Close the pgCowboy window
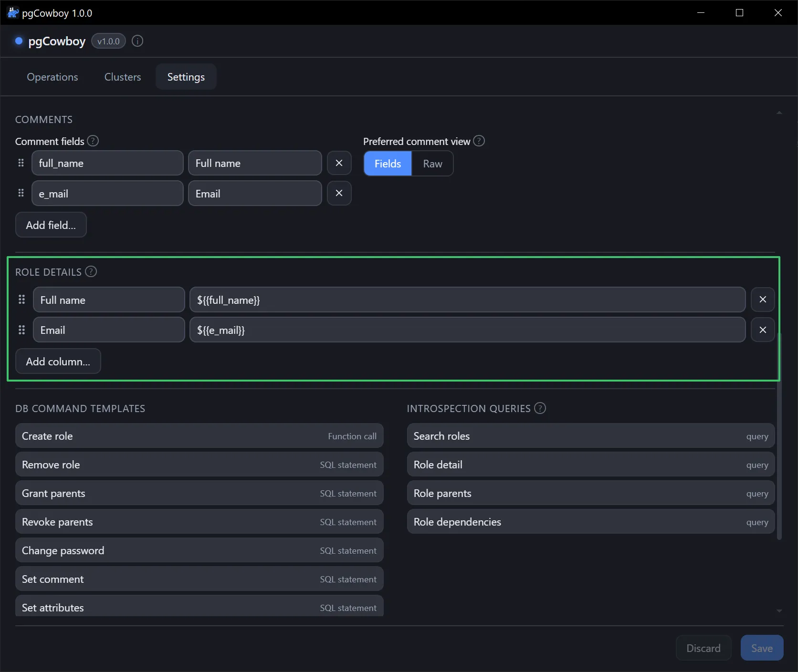798x672 pixels. (x=778, y=13)
